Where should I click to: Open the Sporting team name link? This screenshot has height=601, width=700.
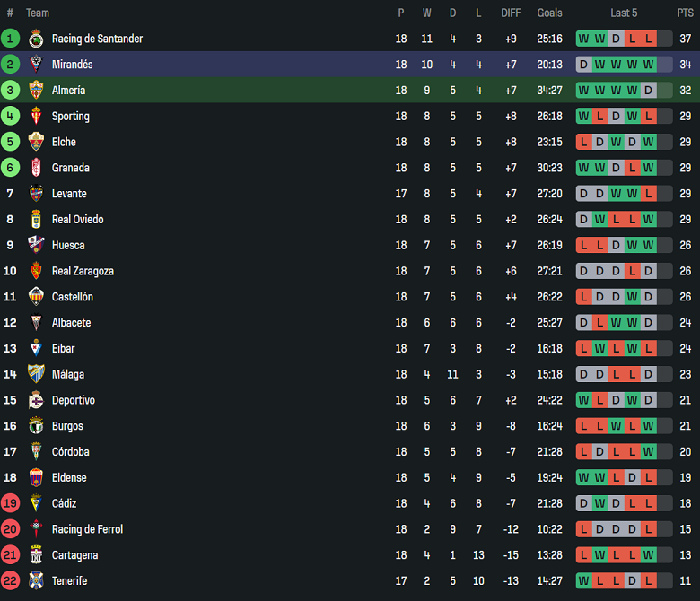point(71,117)
